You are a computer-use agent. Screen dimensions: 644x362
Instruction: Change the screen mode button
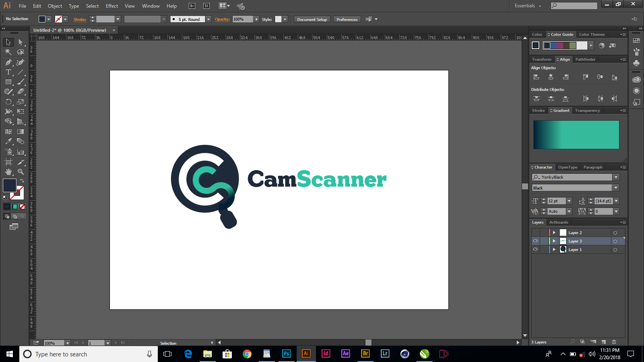pyautogui.click(x=14, y=226)
